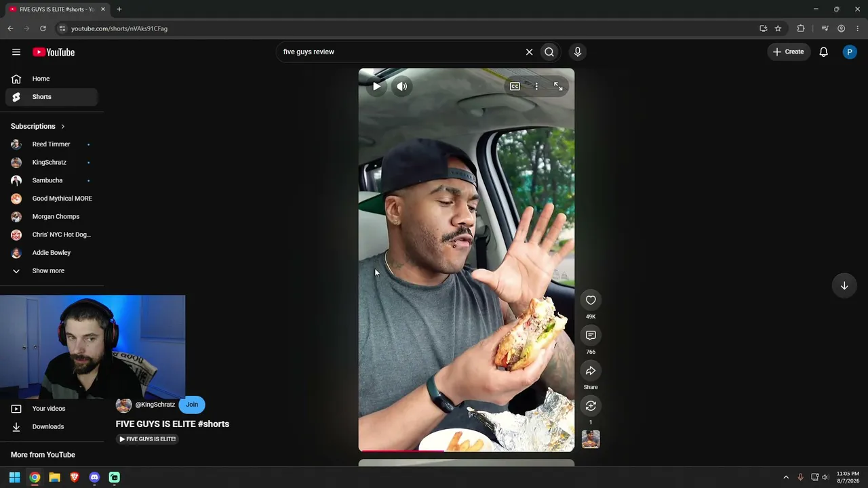Click the KingSchratz avatar beside the channel name
The width and height of the screenshot is (868, 488).
click(x=123, y=405)
